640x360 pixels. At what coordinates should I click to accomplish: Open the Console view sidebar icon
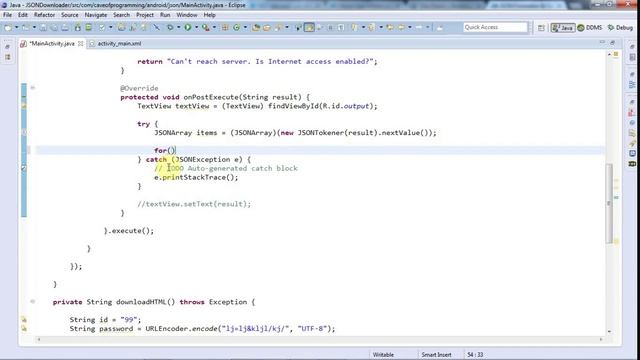[632, 153]
